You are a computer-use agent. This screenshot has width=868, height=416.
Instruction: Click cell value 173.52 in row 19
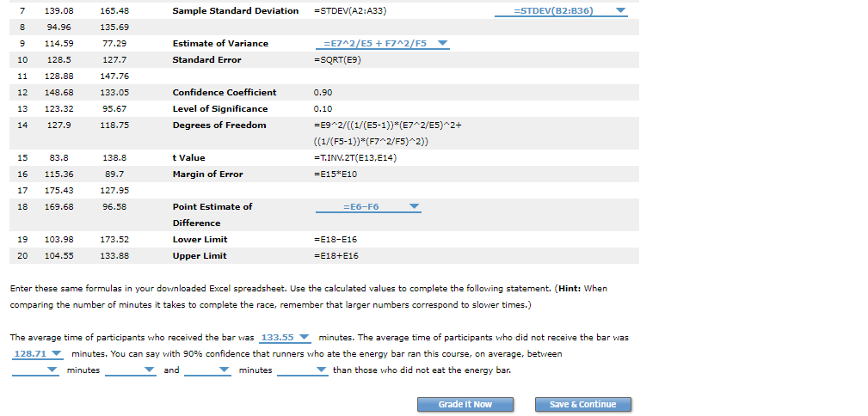pos(114,240)
